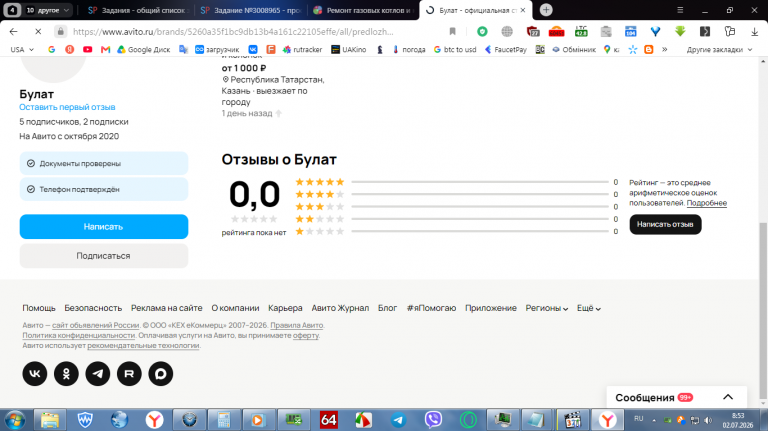768x431 pixels.
Task: Open rutracker bookmark
Action: tap(303, 49)
